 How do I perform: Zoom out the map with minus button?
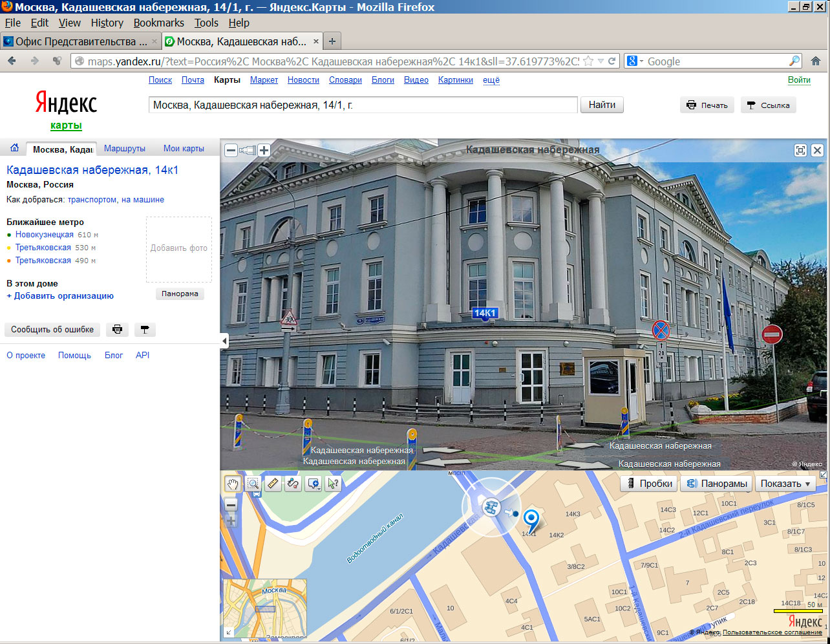(231, 505)
